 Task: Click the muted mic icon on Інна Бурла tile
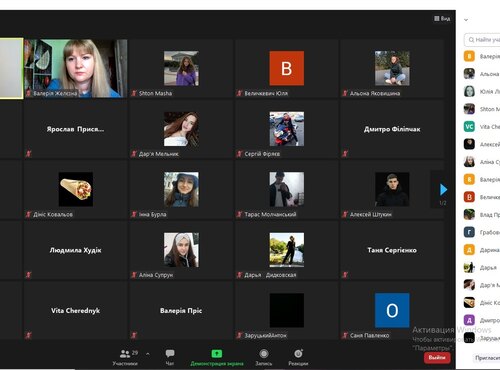coord(134,214)
